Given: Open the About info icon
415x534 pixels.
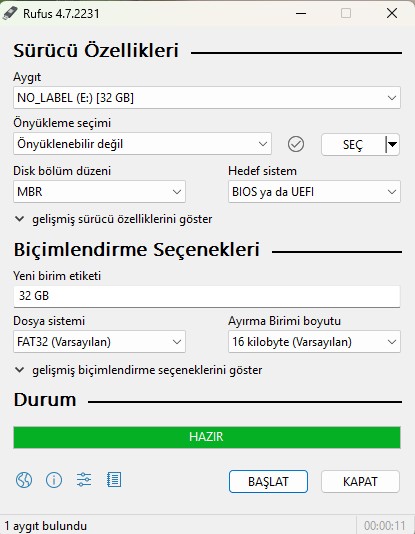Looking at the screenshot, I should coord(54,480).
